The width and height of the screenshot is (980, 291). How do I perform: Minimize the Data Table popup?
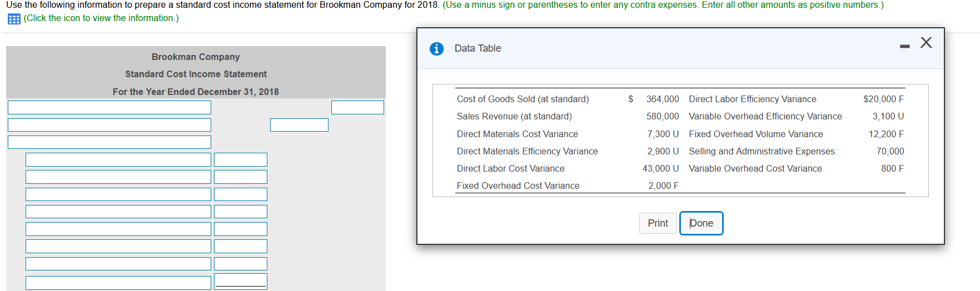pyautogui.click(x=905, y=46)
